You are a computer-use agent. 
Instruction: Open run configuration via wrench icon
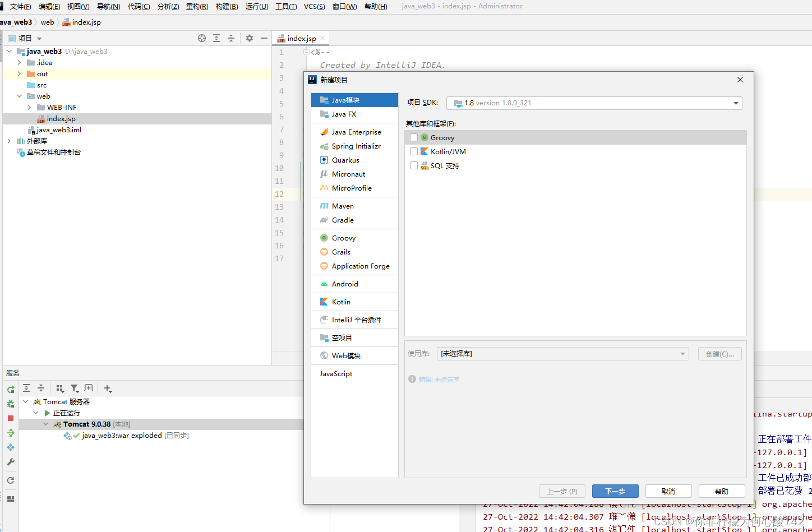coord(11,462)
